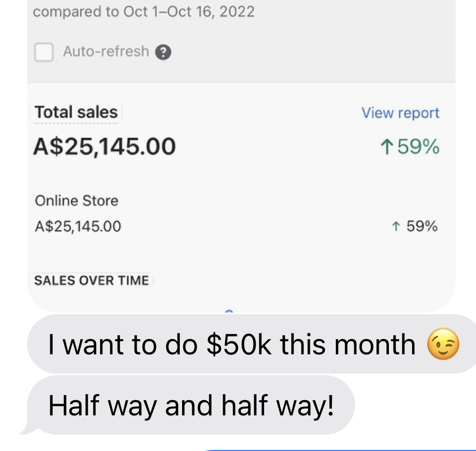476x451 pixels.
Task: Click the Auto-refresh label text
Action: coord(106,51)
